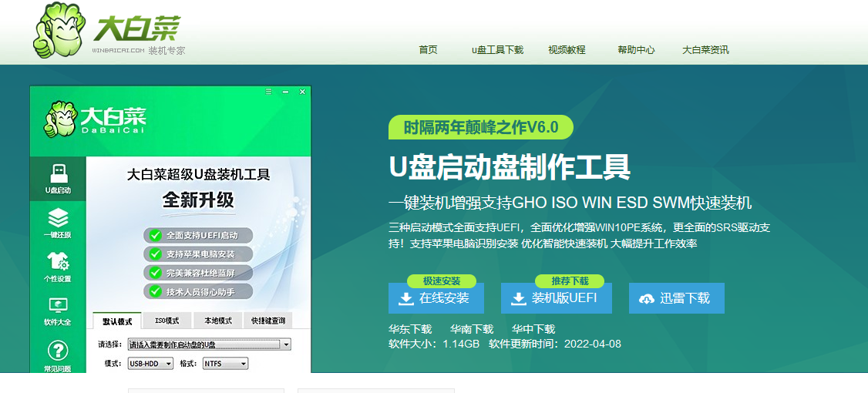Click the 全面支持UEFI启动 green checkmark
868x393 pixels.
(156, 235)
